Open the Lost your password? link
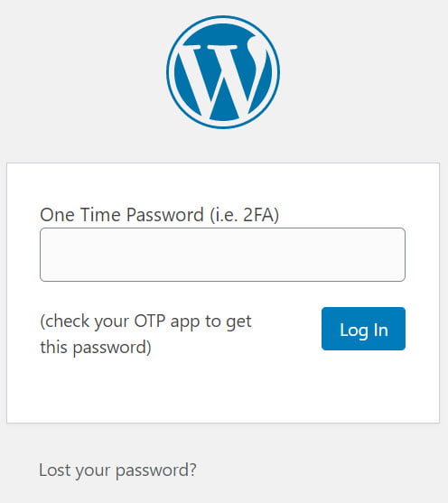 (x=117, y=470)
